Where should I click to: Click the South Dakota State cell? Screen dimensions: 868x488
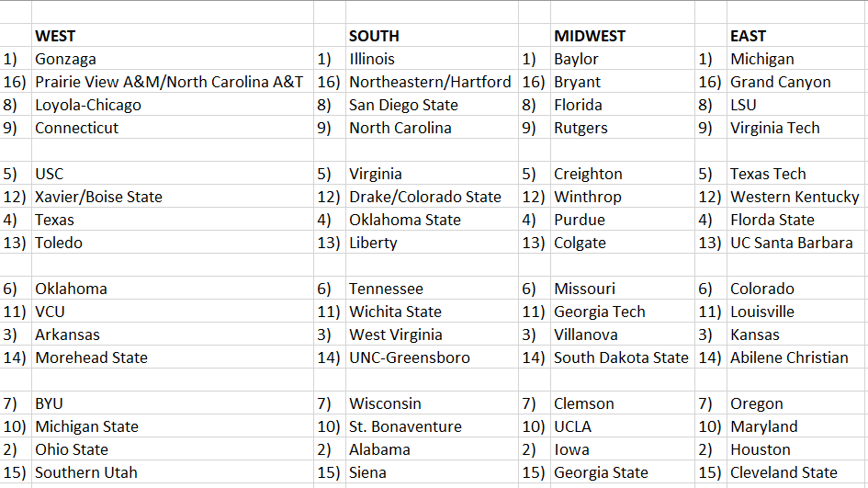tap(621, 357)
